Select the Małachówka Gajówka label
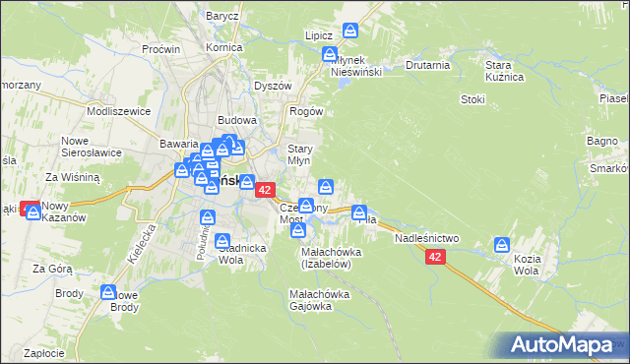The height and width of the screenshot is (364, 630). (319, 300)
